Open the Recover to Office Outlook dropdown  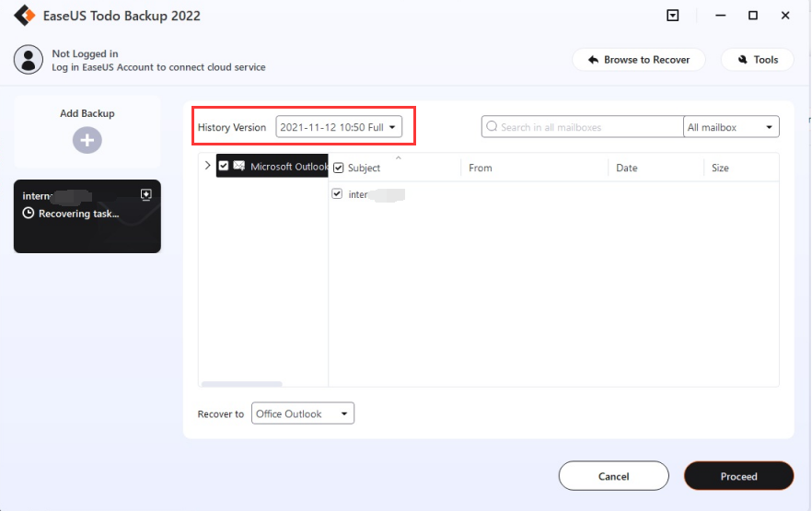(303, 413)
